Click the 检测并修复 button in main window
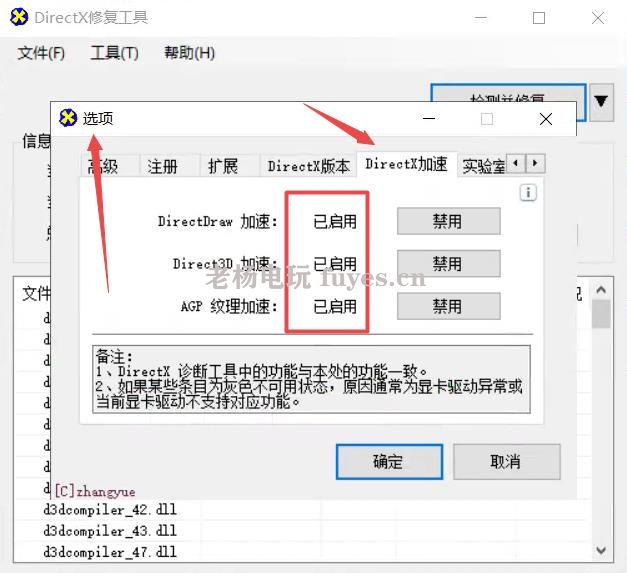Image resolution: width=627 pixels, height=573 pixels. coord(508,93)
